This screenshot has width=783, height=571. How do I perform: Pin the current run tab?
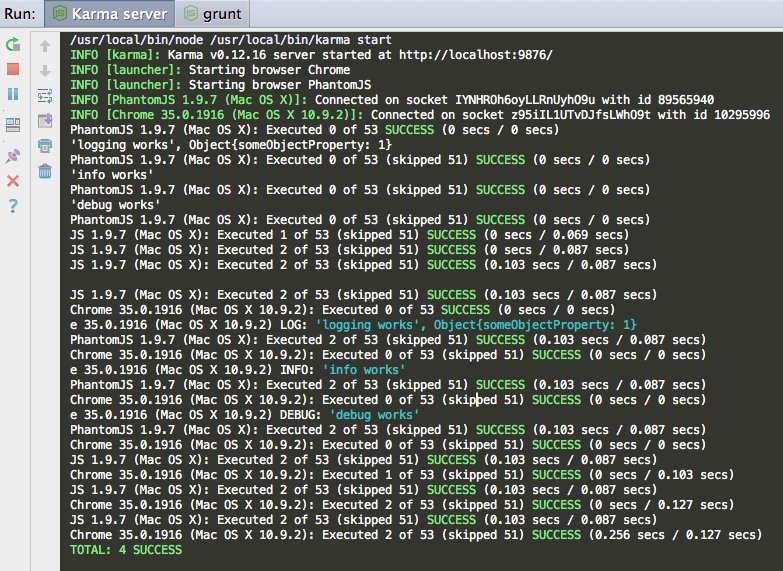[13, 156]
